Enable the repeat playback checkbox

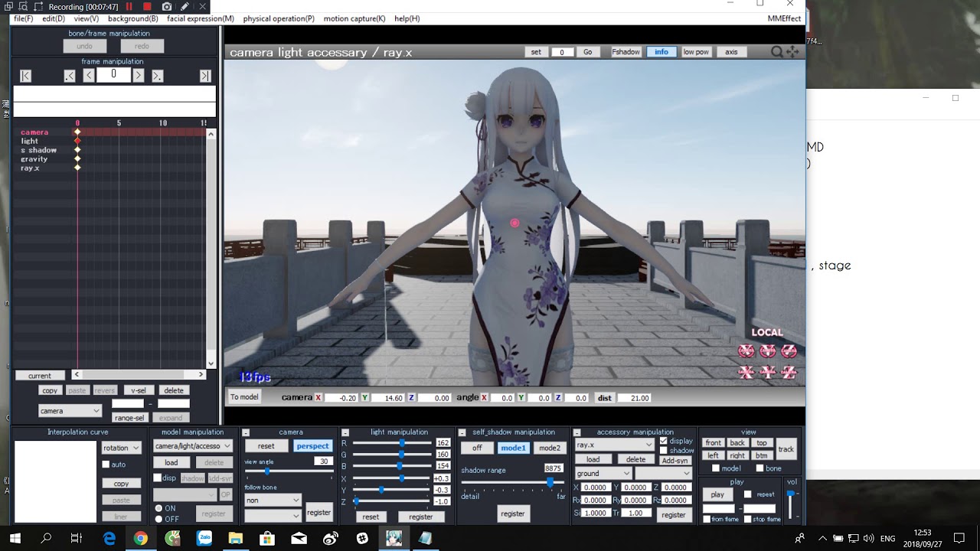tap(749, 494)
